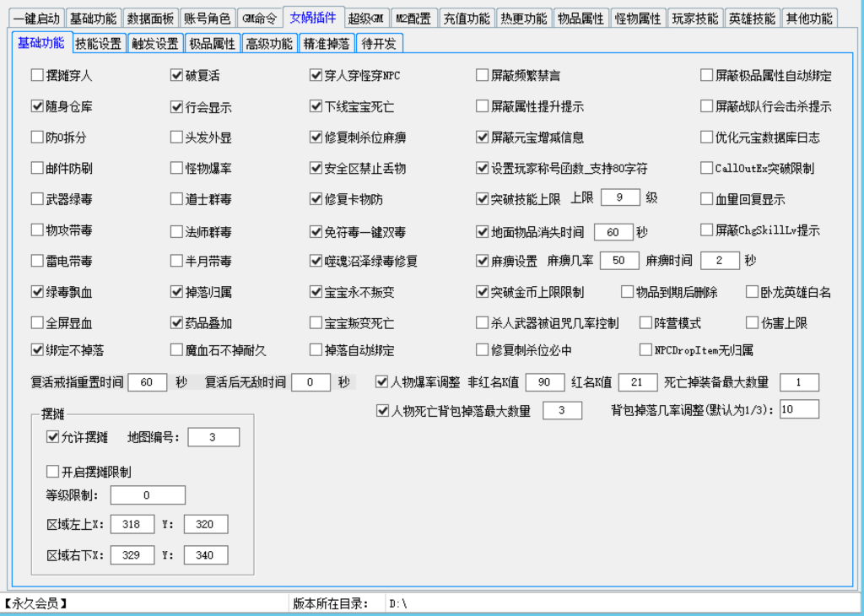Open the 精准掉落 sub-tab
This screenshot has height=616, width=864.
pos(326,42)
